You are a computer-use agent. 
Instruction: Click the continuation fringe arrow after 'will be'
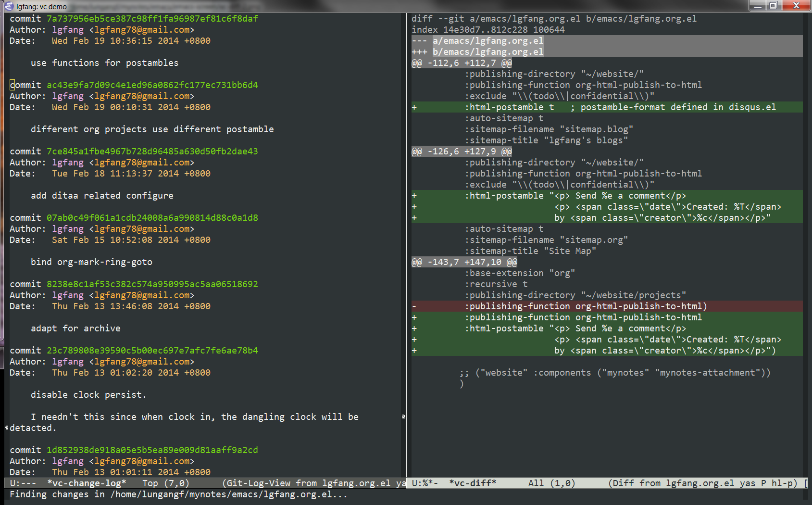pos(404,417)
